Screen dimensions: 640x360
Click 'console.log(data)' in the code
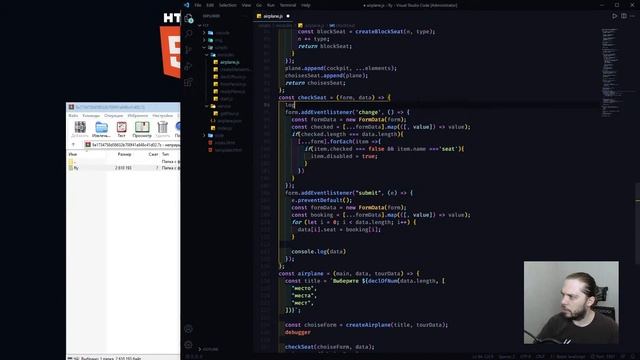click(x=318, y=251)
